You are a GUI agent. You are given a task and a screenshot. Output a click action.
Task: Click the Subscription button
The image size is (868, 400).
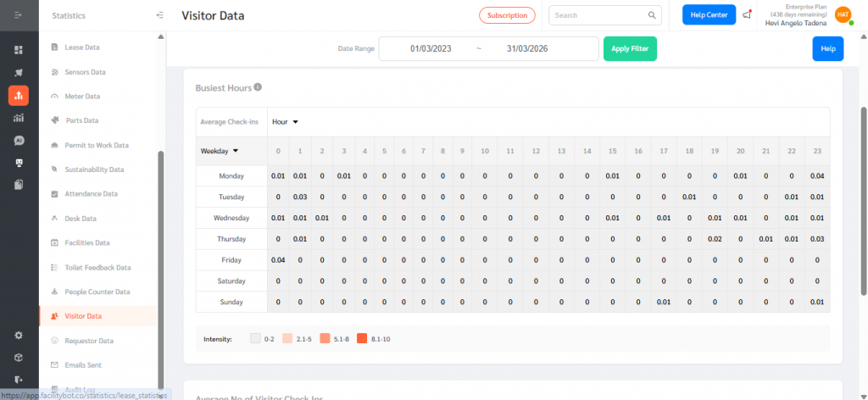click(x=507, y=15)
